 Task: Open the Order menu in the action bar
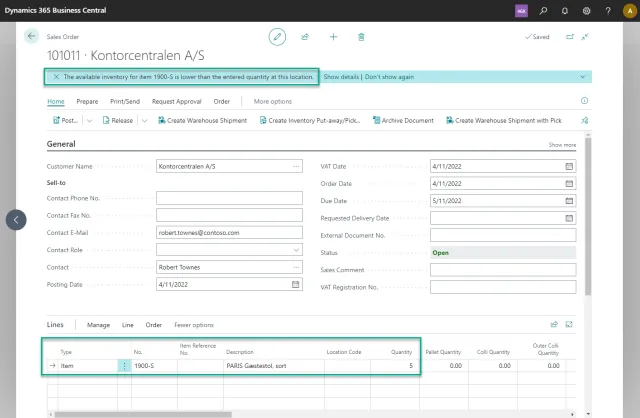coord(222,101)
